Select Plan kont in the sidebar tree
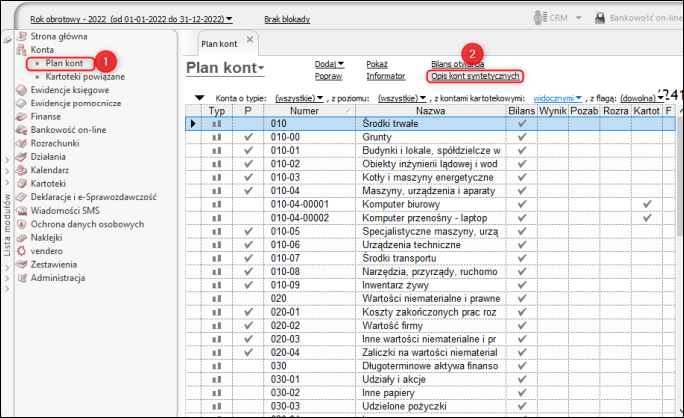 click(x=64, y=63)
